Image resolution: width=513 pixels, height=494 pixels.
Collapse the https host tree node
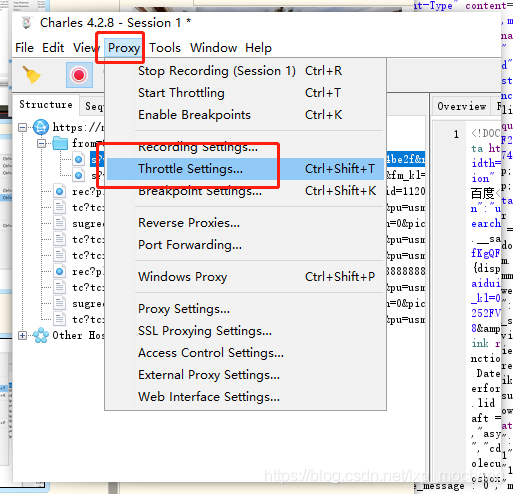click(22, 127)
